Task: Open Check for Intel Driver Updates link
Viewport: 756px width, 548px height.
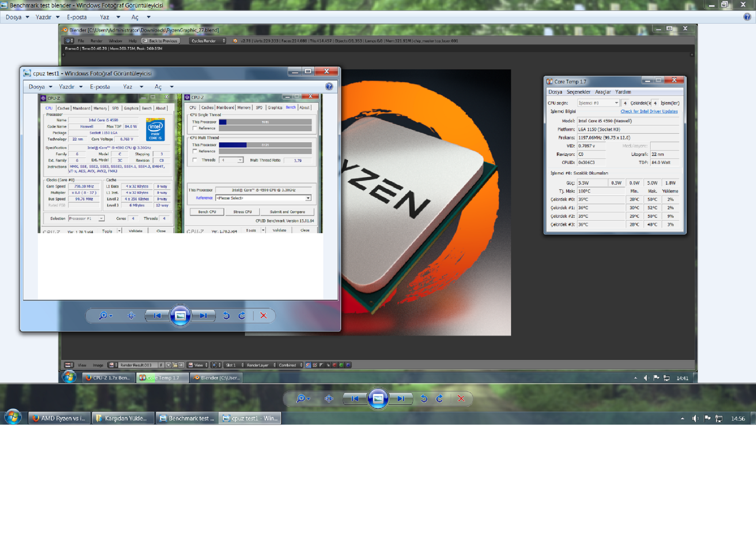Action: click(x=649, y=111)
